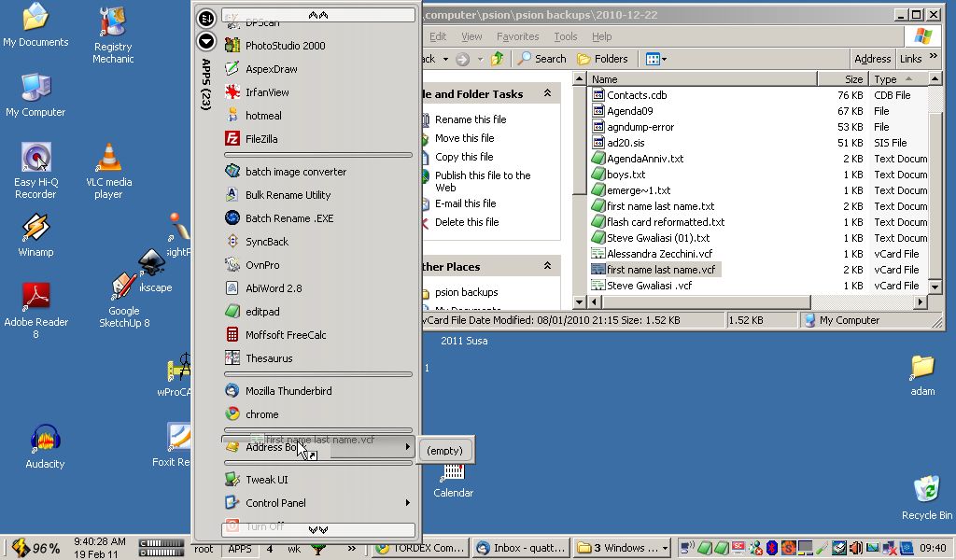Select PhotoStudio 2000 in the apps menu
The image size is (956, 560).
[285, 46]
